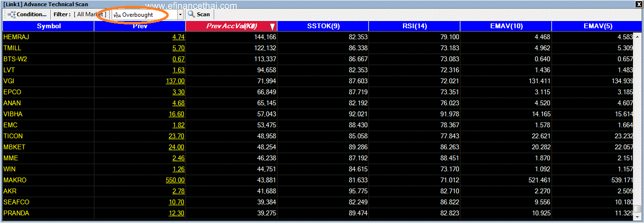Sort by Symbol column header
Viewport: 644px width, 223px height.
[48, 26]
